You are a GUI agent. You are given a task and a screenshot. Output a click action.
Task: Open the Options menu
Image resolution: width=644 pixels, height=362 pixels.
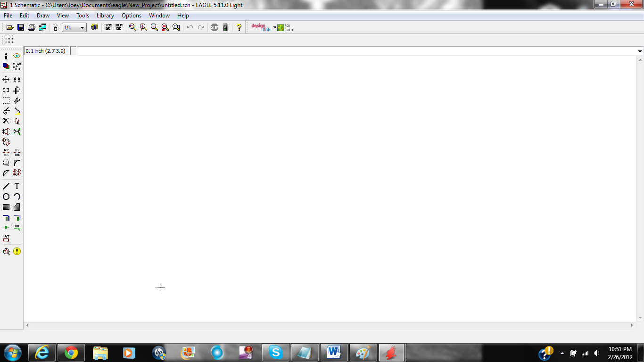coord(132,16)
